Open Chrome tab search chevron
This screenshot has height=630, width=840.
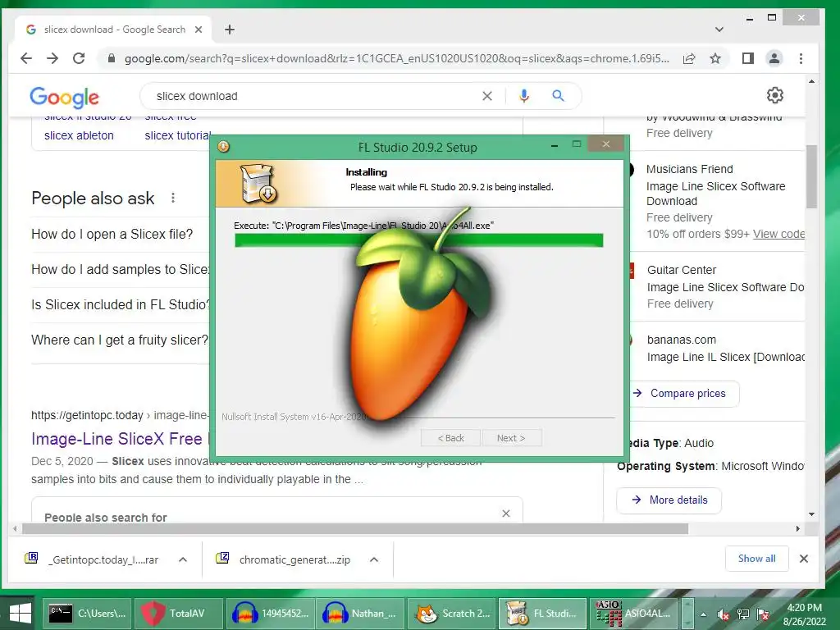719,30
